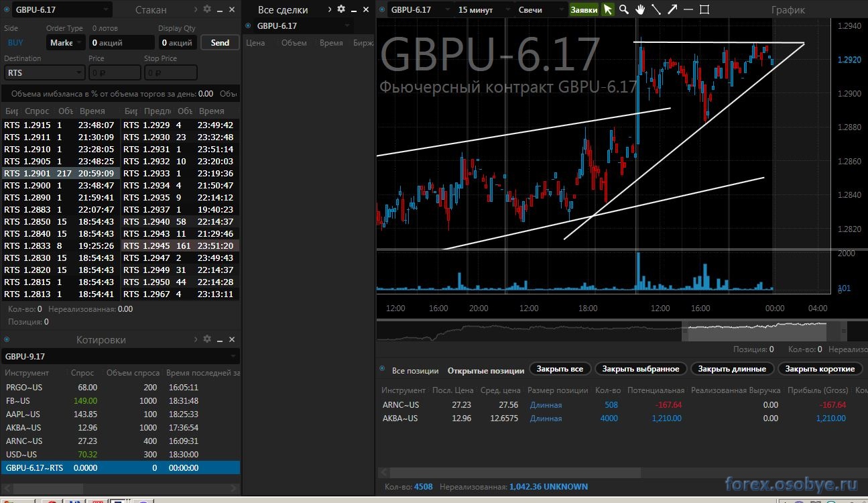Viewport: 868px width, 503px height.
Task: Sort positions by Прибыль (Gross) column
Action: (817, 390)
